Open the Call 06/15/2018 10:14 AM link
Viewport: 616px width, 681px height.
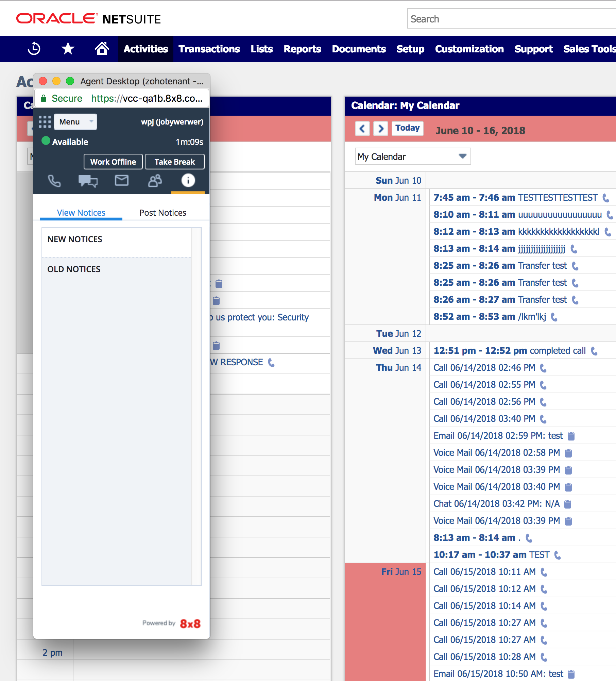pyautogui.click(x=484, y=606)
